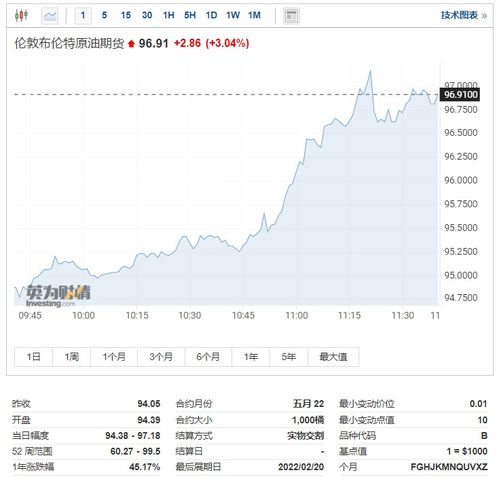
Task: Click the 个月 value FGHJKMNQUVXZ
Action: pyautogui.click(x=449, y=467)
